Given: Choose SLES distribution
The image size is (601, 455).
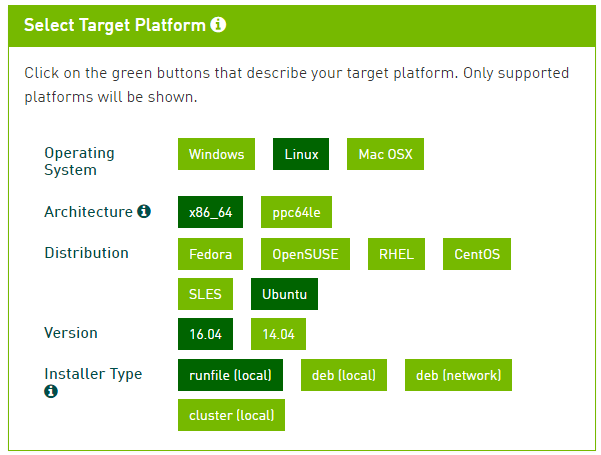Looking at the screenshot, I should click(x=206, y=294).
